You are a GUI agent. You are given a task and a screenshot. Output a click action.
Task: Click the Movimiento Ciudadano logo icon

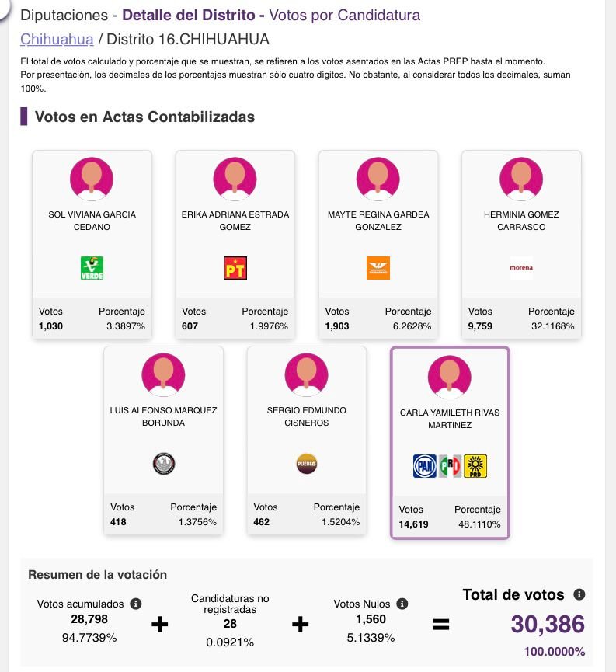click(378, 268)
